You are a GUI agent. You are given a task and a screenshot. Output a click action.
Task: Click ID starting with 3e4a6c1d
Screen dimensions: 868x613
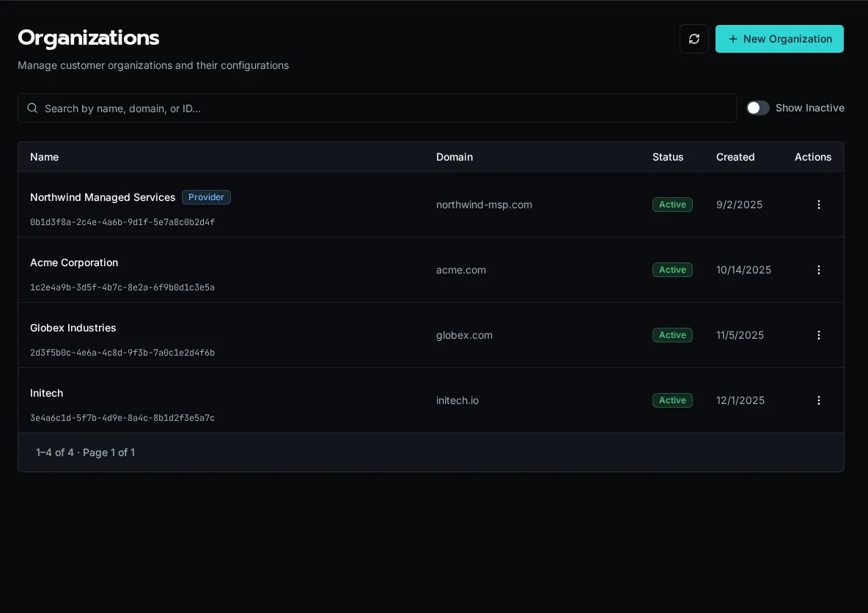(x=122, y=418)
